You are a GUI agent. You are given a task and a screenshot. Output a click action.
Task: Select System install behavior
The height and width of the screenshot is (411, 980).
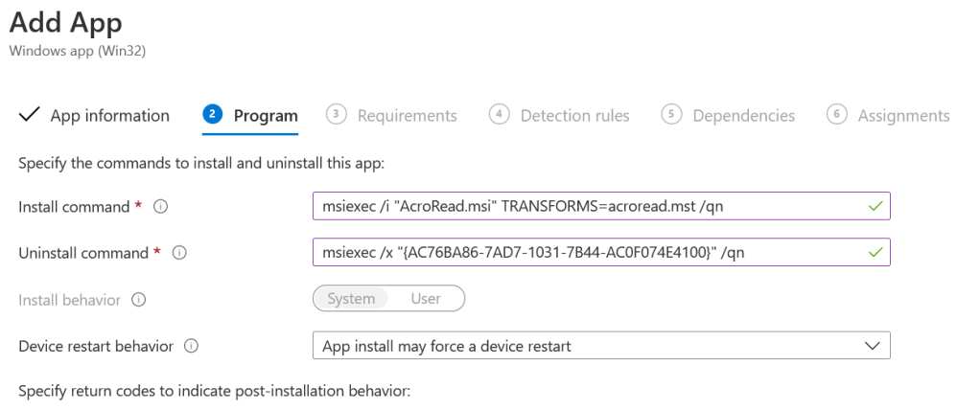coord(351,299)
